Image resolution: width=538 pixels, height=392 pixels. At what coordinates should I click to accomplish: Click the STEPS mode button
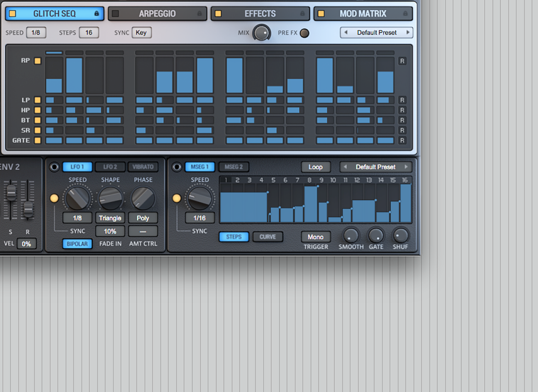click(234, 237)
